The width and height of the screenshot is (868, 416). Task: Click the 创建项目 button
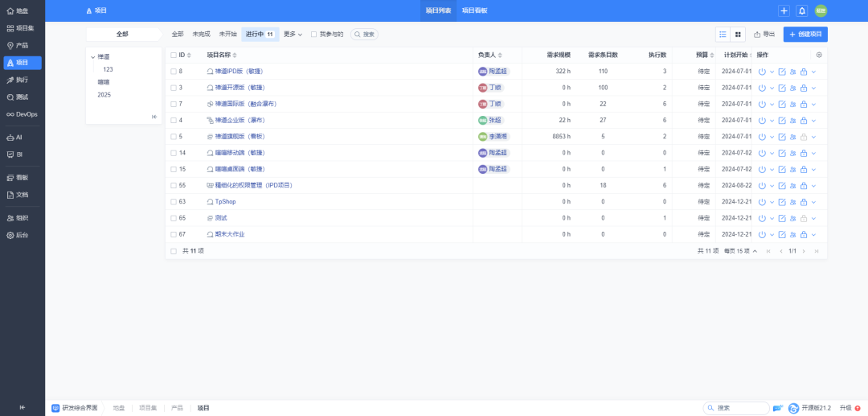[x=805, y=35]
